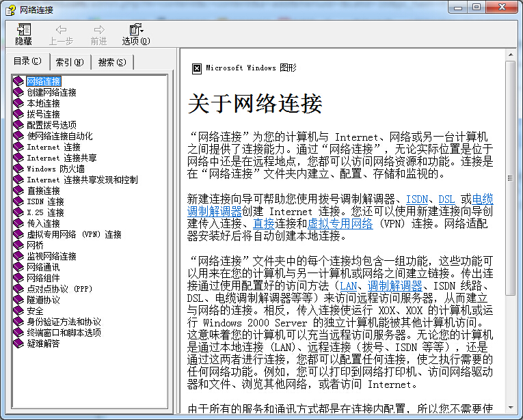Follow the DSL hyperlink
Screen dimensions: 523x420
(446, 199)
